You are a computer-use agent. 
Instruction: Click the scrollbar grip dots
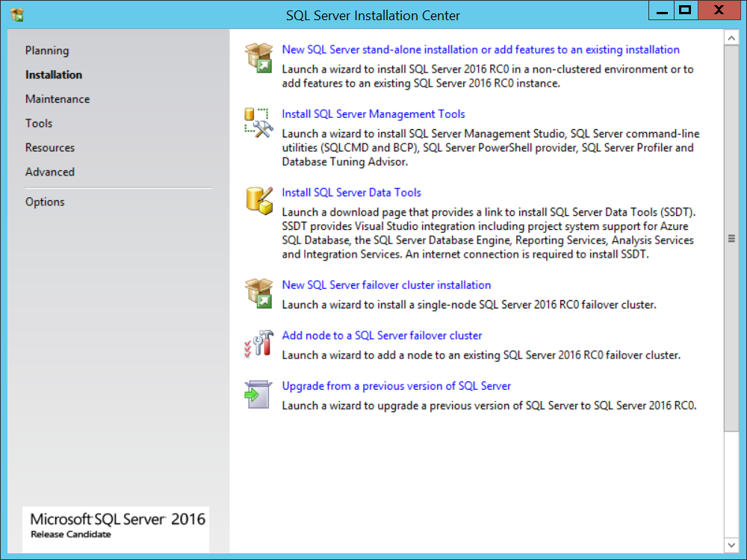pos(731,239)
